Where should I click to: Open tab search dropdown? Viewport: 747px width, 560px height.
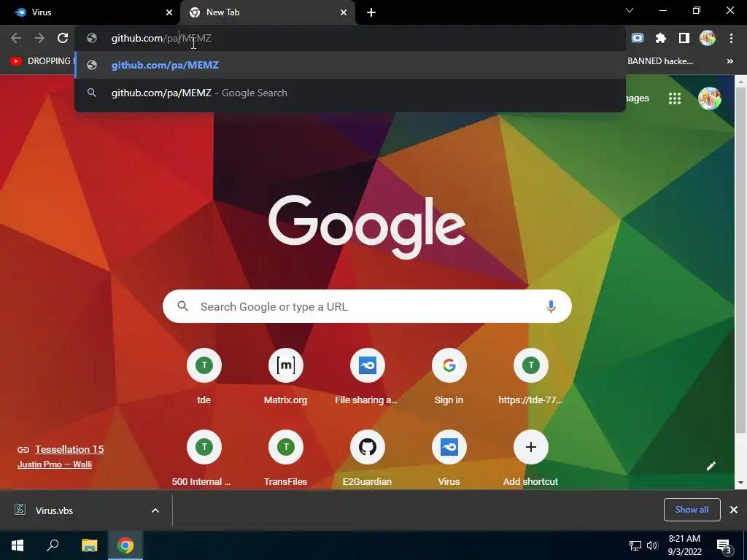click(630, 10)
